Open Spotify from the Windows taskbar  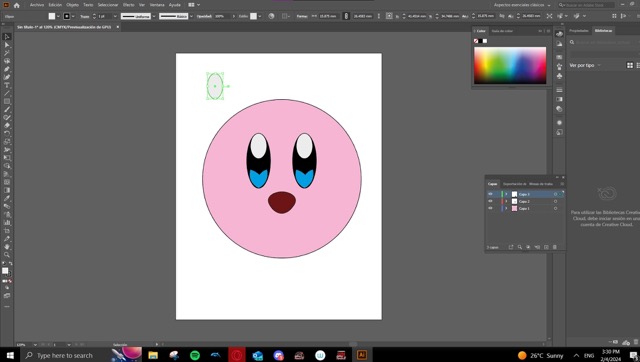[x=195, y=355]
